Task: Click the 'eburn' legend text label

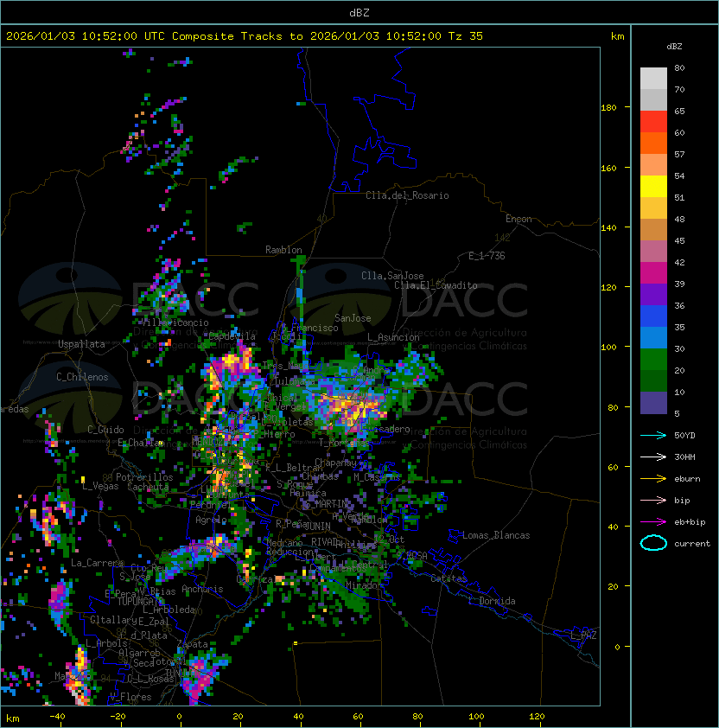Action: pyautogui.click(x=687, y=479)
